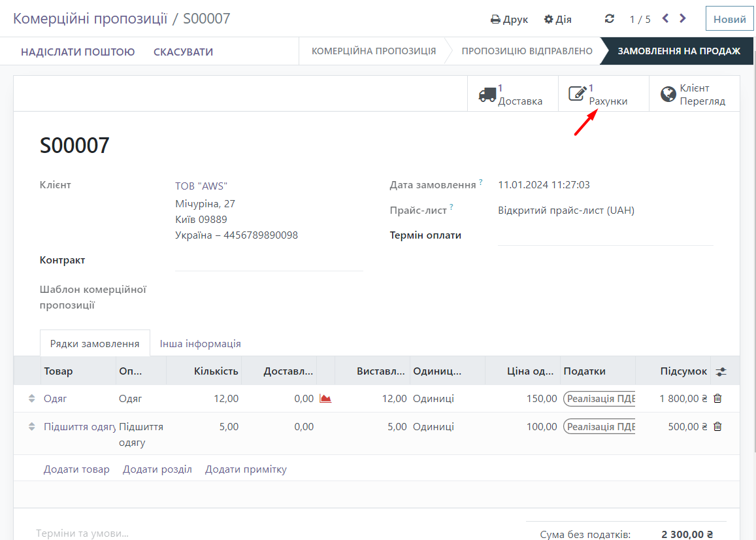Click the Скасувати button
The height and width of the screenshot is (540, 756).
[x=183, y=52]
